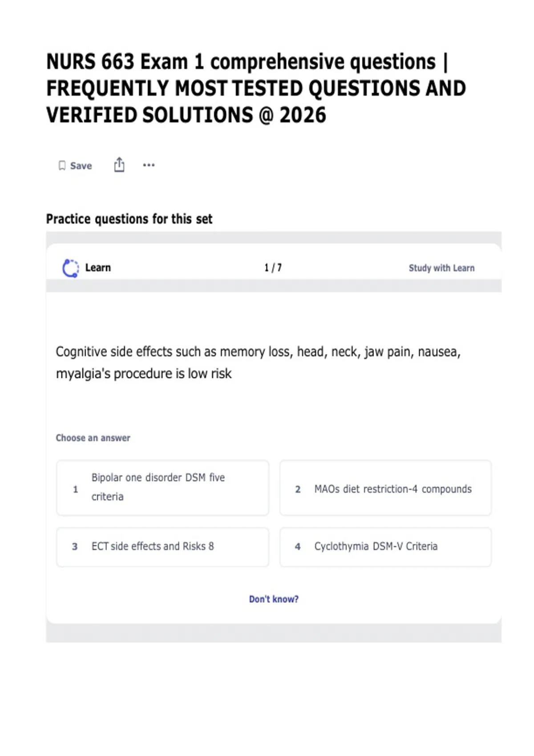Click the cognitive side effects question text

click(258, 362)
